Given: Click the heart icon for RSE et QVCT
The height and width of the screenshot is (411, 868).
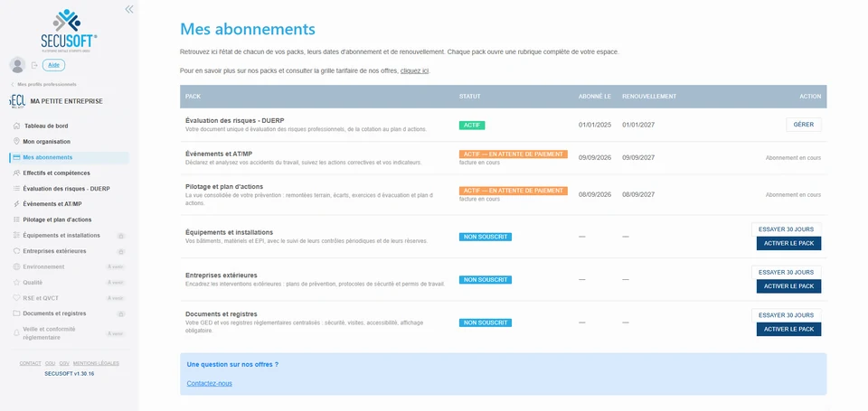Looking at the screenshot, I should (x=16, y=297).
